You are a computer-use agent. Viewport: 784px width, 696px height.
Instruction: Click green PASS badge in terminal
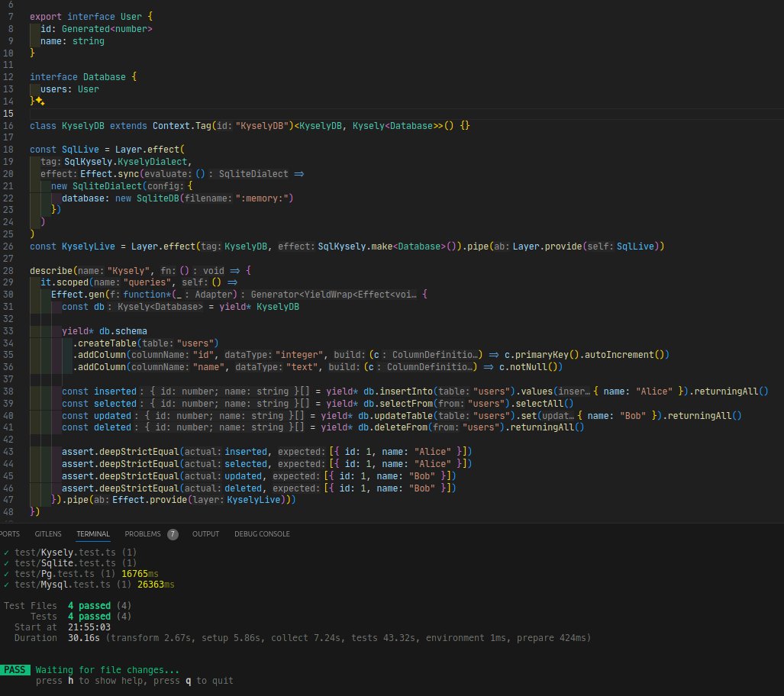15,669
